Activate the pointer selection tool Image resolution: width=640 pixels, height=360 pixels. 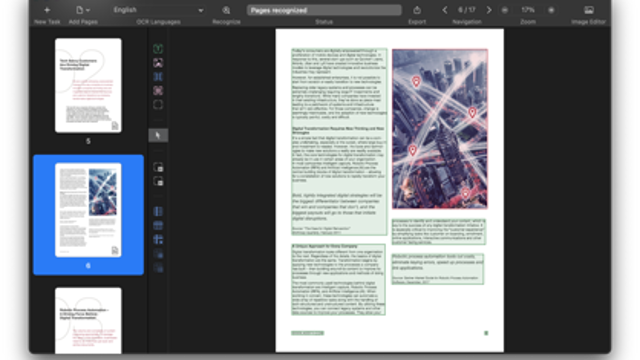click(158, 135)
